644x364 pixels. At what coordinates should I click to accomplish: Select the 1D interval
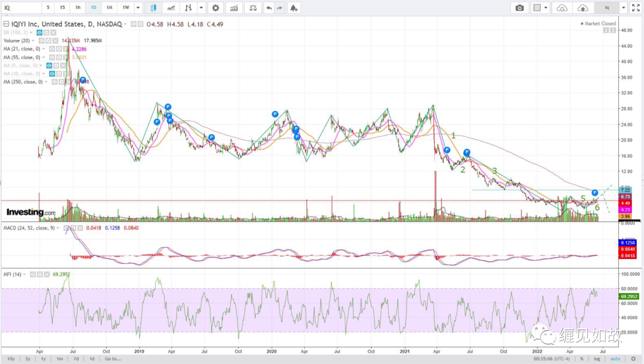[x=93, y=8]
